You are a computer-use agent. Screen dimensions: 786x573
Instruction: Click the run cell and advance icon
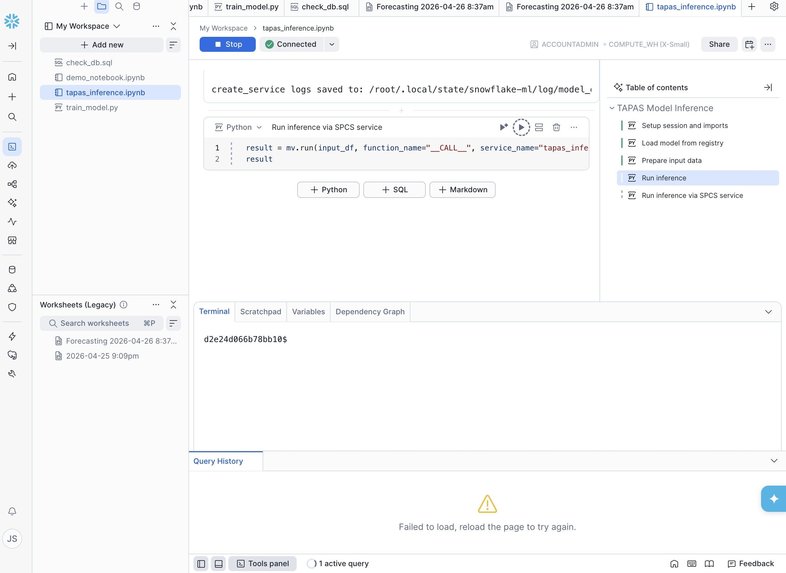point(503,127)
